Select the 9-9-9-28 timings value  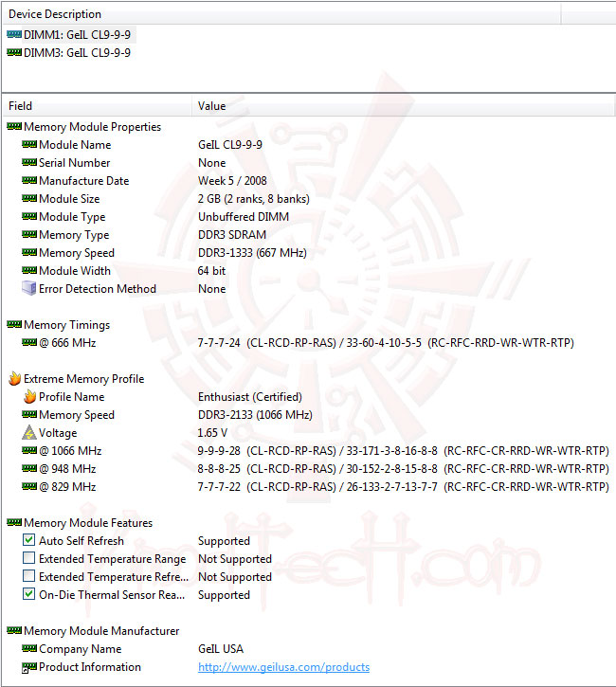[x=403, y=451]
